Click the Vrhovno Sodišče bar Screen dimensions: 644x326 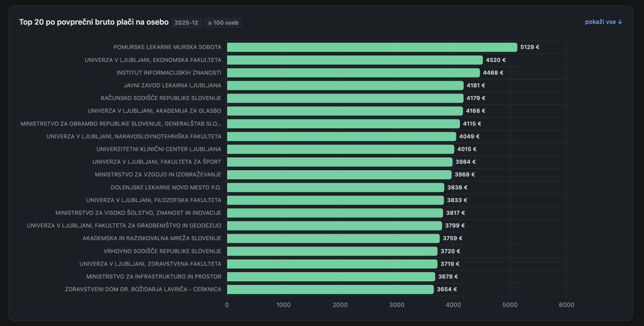[x=332, y=251]
